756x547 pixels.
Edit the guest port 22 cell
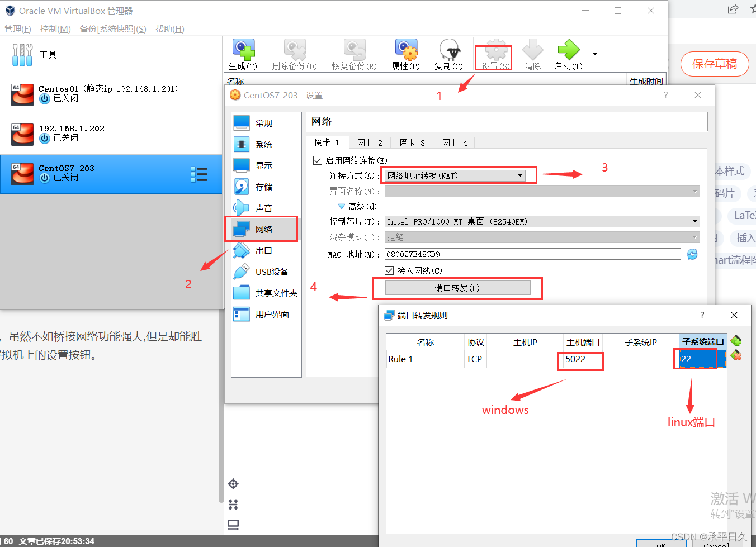click(x=702, y=359)
